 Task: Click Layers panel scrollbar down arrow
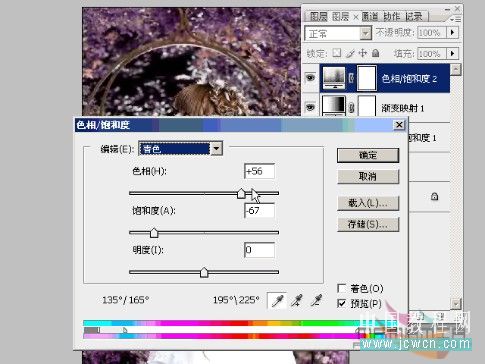pos(455,303)
